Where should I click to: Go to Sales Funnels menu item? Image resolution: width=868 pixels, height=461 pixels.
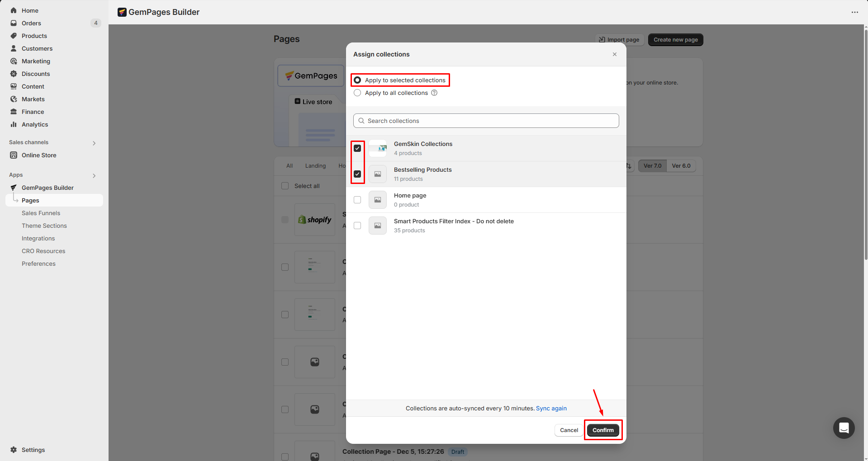tap(41, 213)
